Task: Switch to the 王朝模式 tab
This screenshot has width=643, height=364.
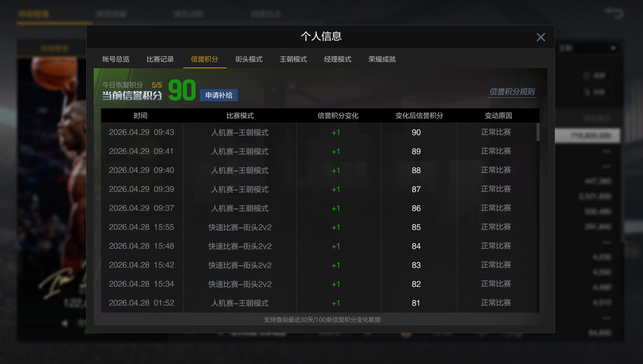Action: point(293,59)
